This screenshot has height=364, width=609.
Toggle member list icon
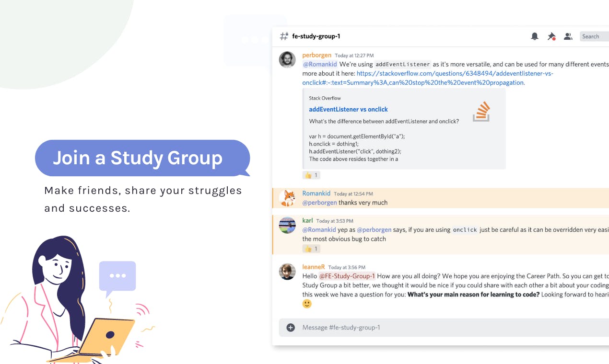[568, 36]
